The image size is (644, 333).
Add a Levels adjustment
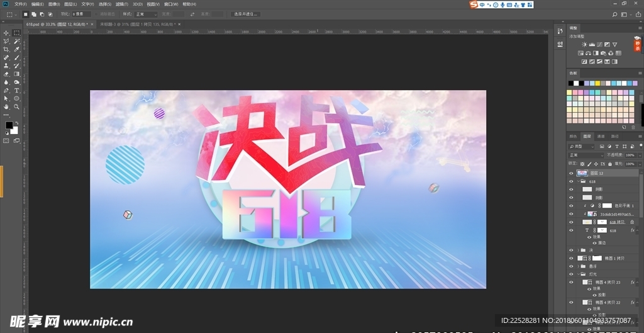(x=592, y=45)
